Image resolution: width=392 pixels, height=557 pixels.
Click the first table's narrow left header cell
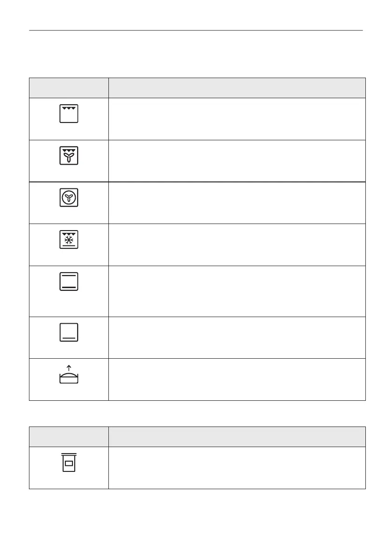pyautogui.click(x=69, y=88)
